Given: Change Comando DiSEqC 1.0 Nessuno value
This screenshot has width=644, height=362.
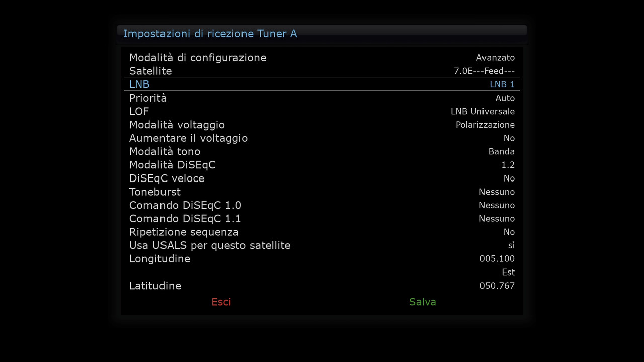Looking at the screenshot, I should (497, 205).
